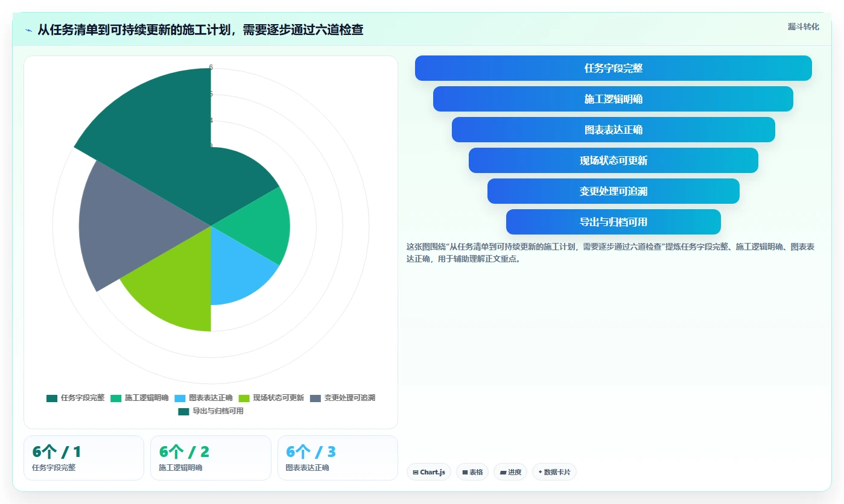Toggle 图表表达正确 legend entry

click(203, 398)
